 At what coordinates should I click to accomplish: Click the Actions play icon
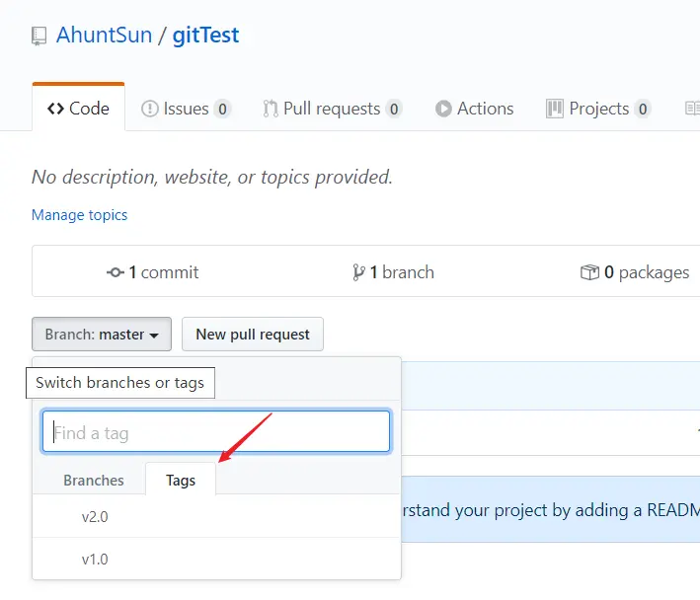pyautogui.click(x=444, y=109)
